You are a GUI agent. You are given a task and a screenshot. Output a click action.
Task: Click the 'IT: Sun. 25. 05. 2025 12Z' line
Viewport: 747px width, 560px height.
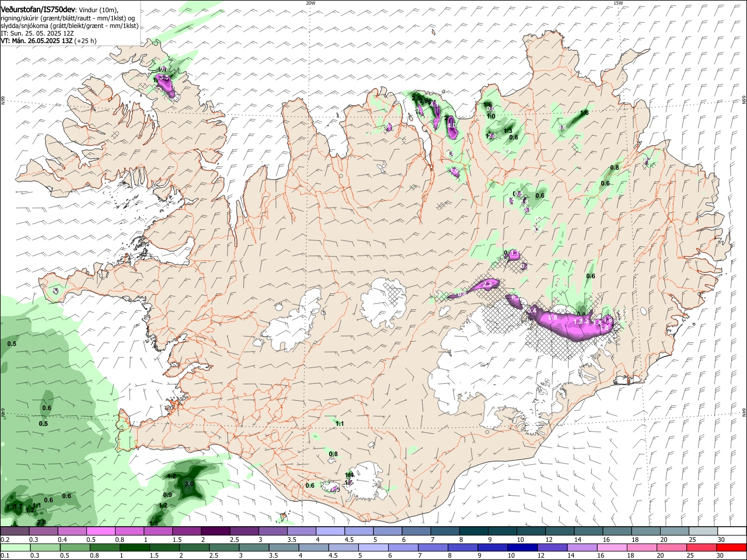[x=37, y=33]
